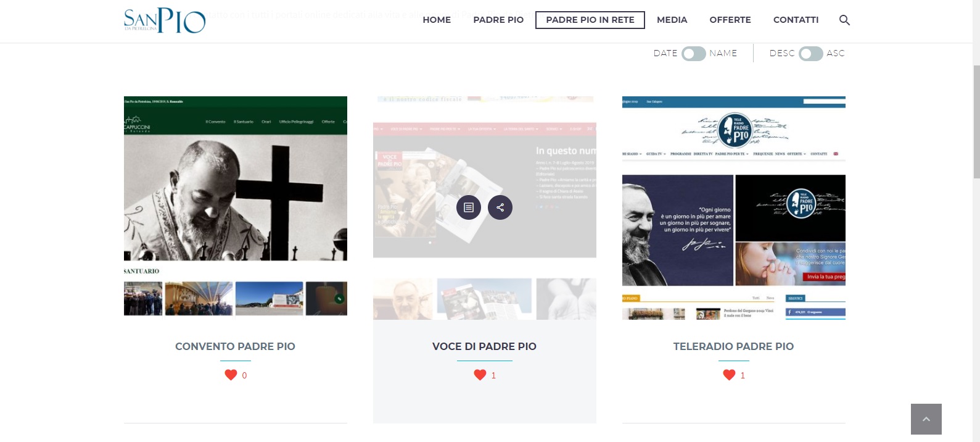This screenshot has width=980, height=442.
Task: Like Convento Padre Pio with heart
Action: point(231,375)
